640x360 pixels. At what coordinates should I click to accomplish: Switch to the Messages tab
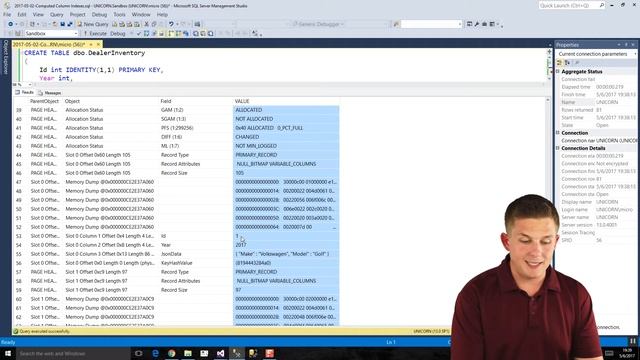coord(49,93)
